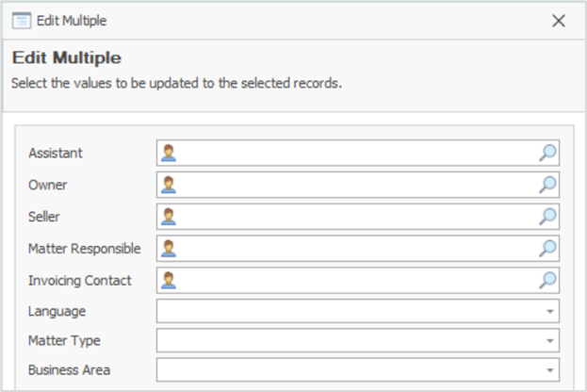The height and width of the screenshot is (392, 587).
Task: Click the person icon in Assistant field
Action: [169, 153]
